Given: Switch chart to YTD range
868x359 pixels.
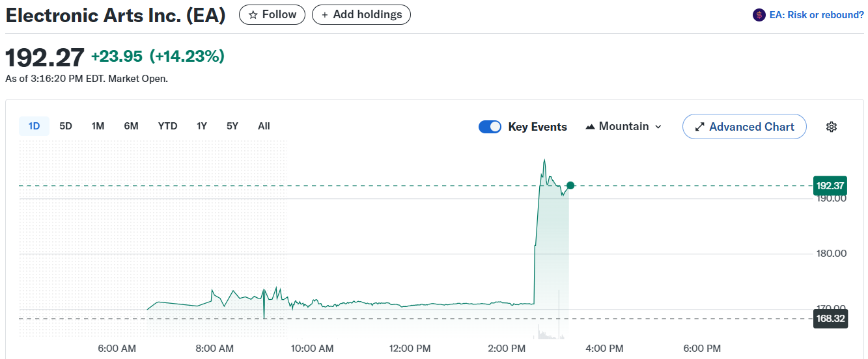Looking at the screenshot, I should point(167,126).
